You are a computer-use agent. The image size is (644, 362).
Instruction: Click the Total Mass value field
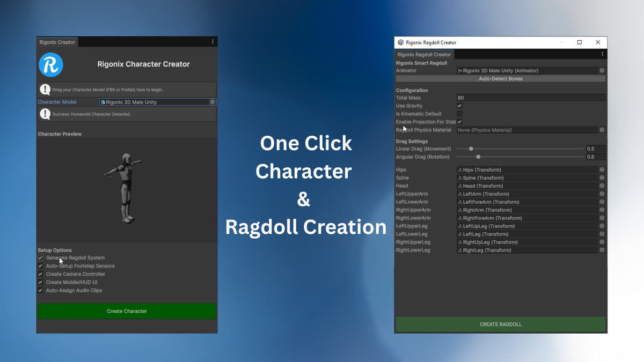[531, 98]
